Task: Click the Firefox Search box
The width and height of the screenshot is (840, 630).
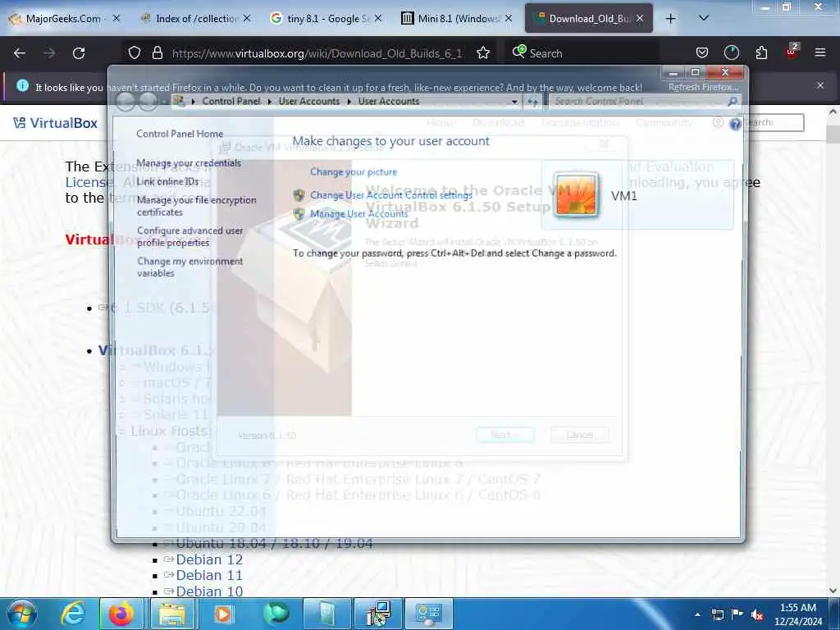Action: coord(582,53)
